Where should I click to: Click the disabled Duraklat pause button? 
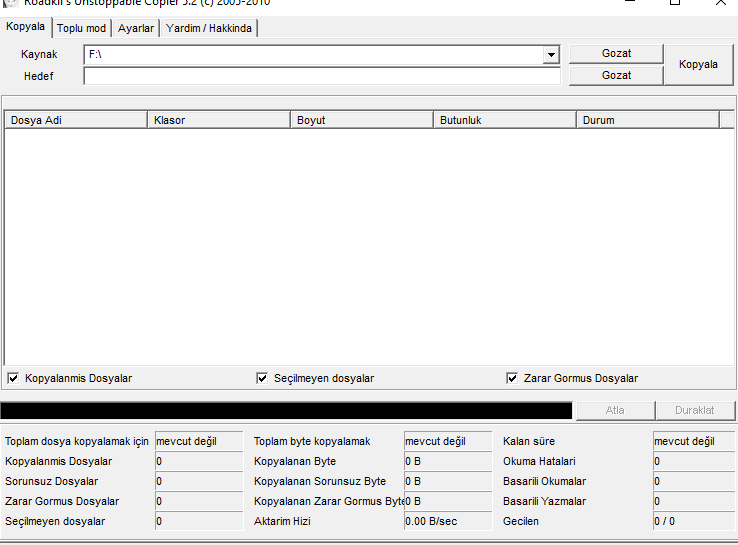click(x=695, y=410)
